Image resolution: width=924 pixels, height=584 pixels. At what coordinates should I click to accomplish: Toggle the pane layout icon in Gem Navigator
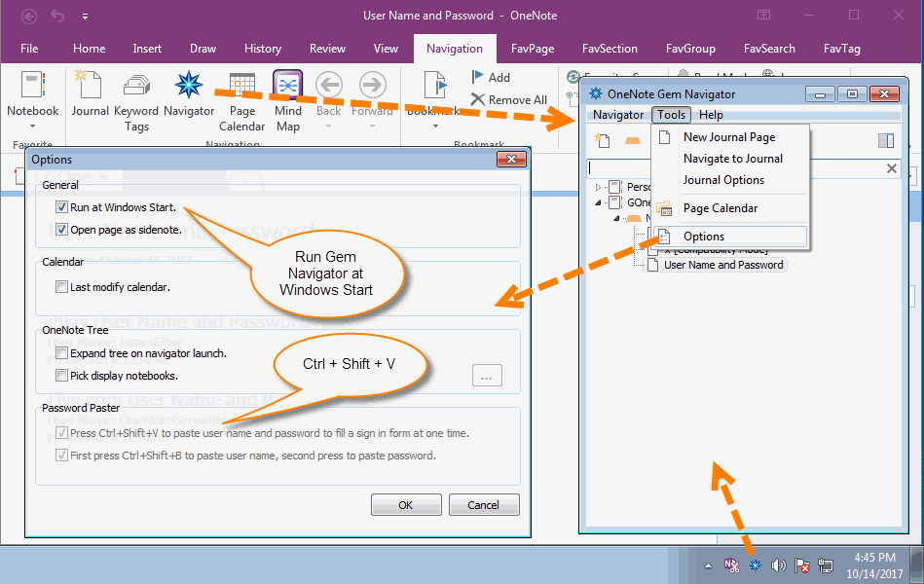tap(886, 140)
